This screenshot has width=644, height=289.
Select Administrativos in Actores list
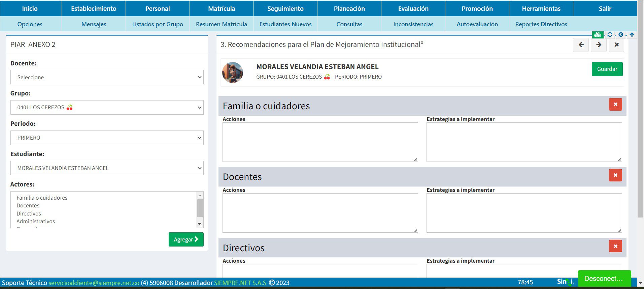coord(36,221)
